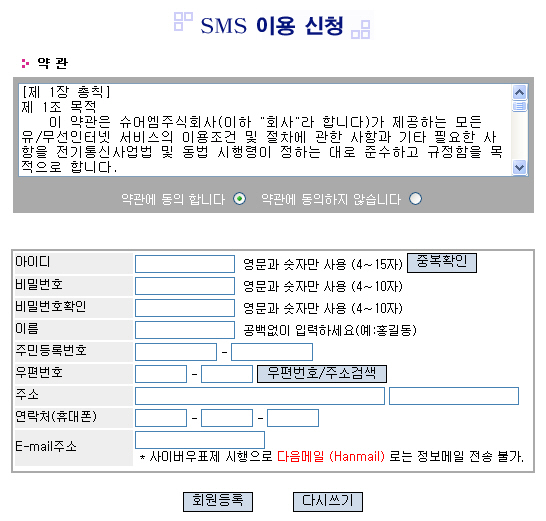Click the detailed address field beside 주소

tap(454, 396)
